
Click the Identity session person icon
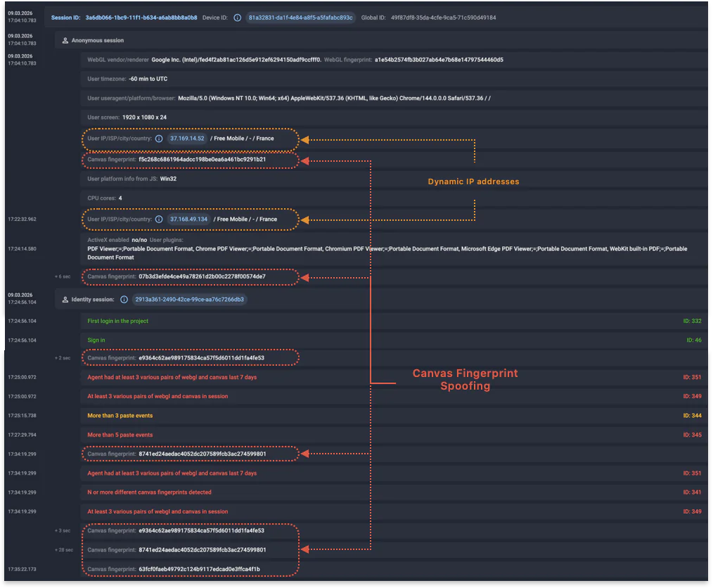(65, 300)
